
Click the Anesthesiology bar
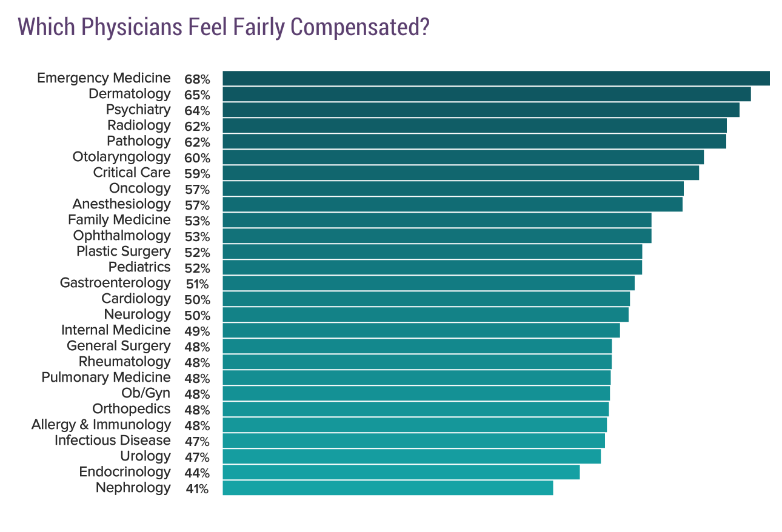pyautogui.click(x=452, y=205)
